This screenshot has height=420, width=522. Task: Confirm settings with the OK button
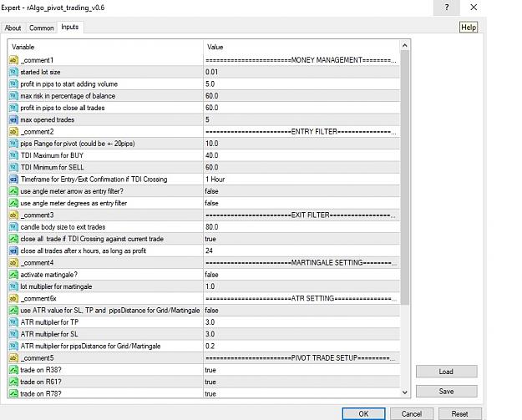[363, 413]
